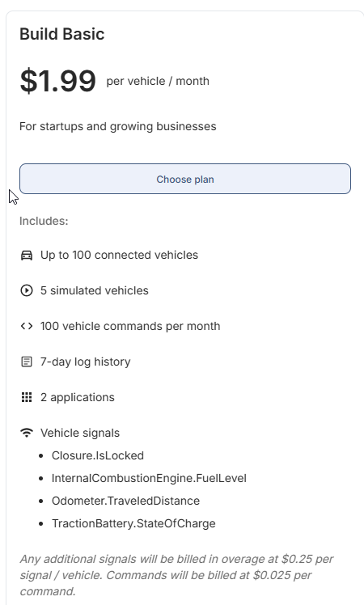Click 100 vehicle commands per month text
This screenshot has width=364, height=605.
coord(130,326)
